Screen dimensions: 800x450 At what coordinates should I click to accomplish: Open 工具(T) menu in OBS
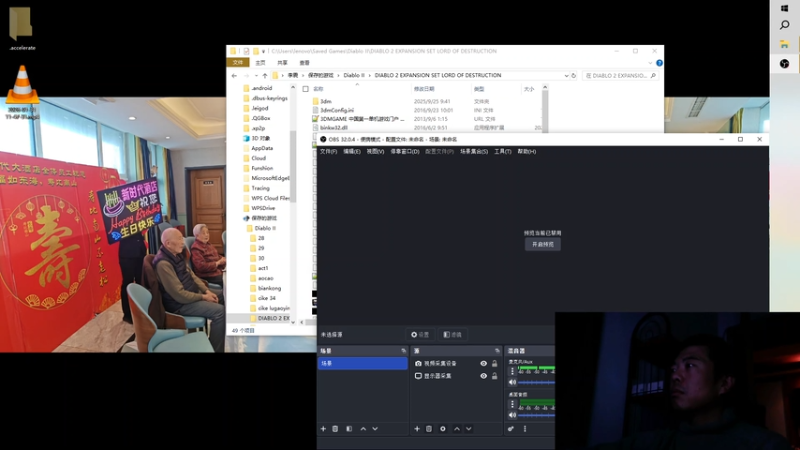(503, 152)
